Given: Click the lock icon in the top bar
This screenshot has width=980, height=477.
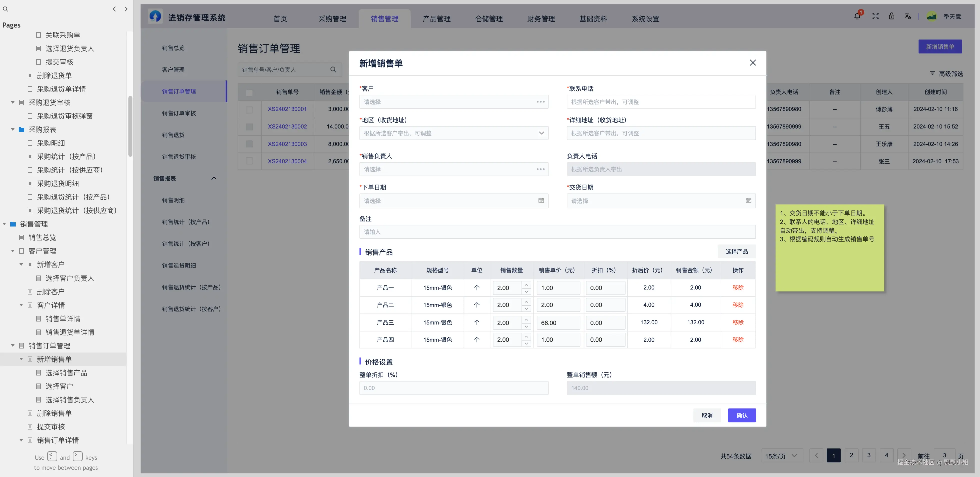Looking at the screenshot, I should click(x=891, y=16).
